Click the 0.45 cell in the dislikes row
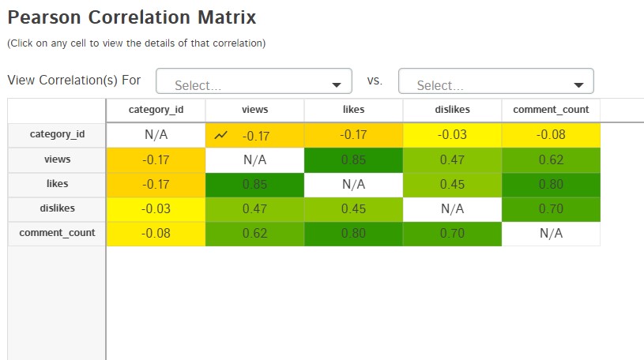 pos(353,208)
